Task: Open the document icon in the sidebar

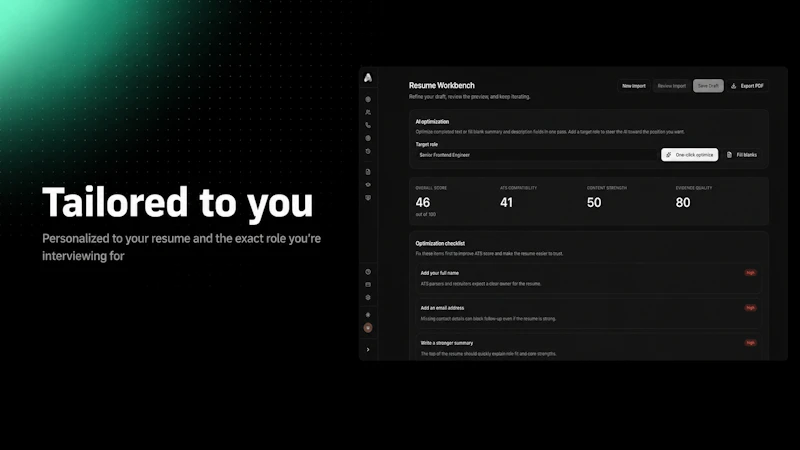Action: [x=368, y=172]
